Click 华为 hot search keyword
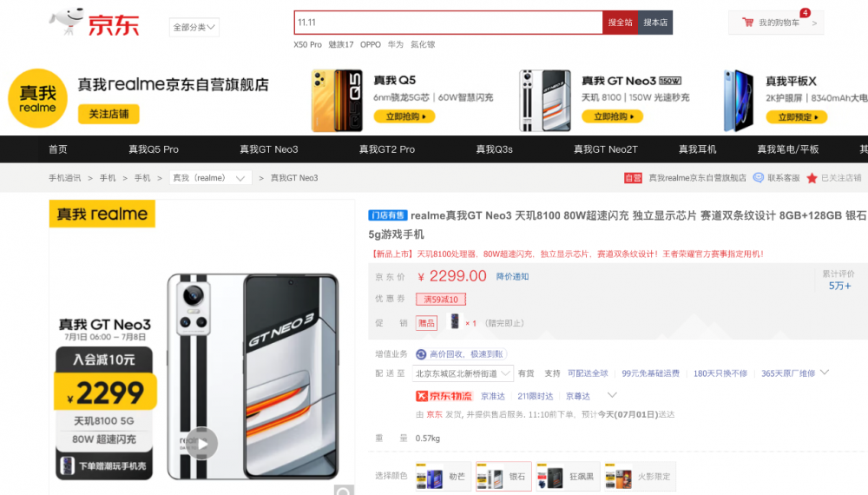The image size is (868, 495). pos(395,44)
